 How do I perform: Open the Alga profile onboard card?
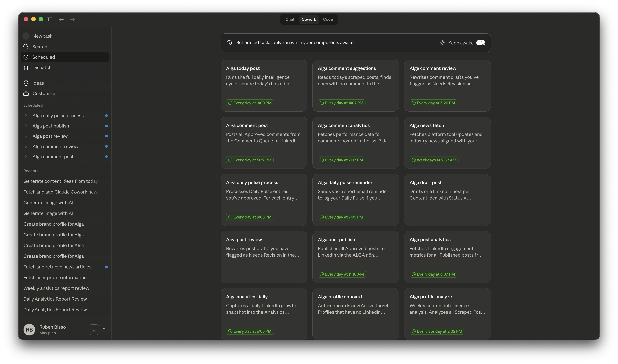(355, 314)
